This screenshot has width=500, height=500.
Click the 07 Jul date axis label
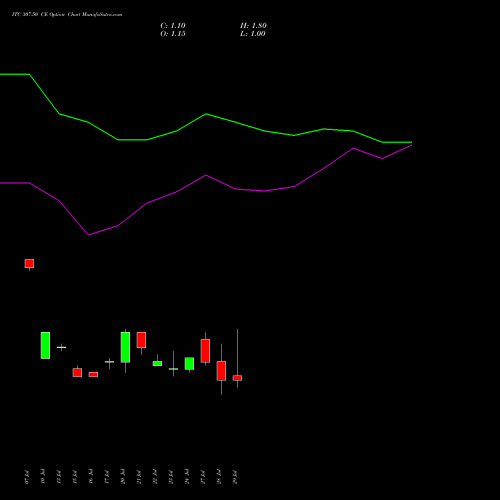click(27, 477)
